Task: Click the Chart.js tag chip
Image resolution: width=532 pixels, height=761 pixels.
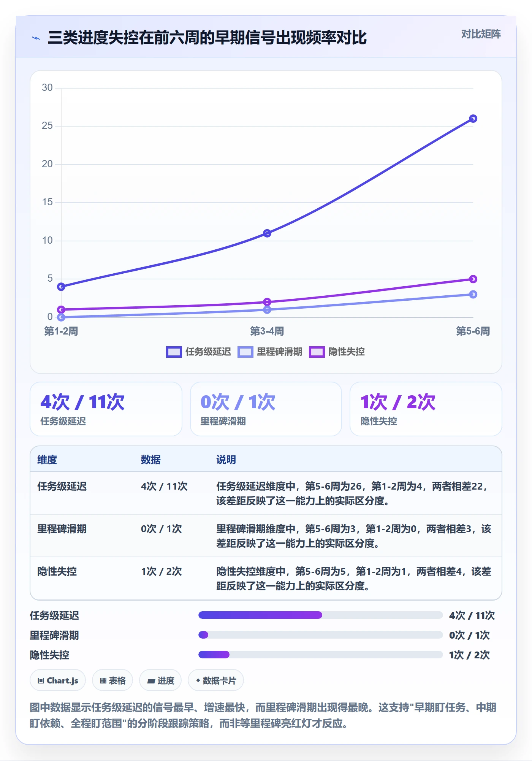Action: pyautogui.click(x=58, y=680)
